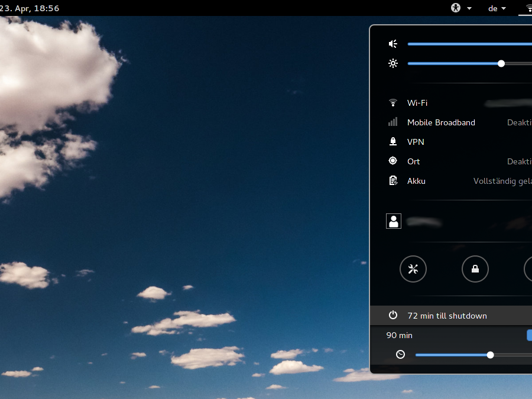Click the clock icon beside the timer slider

400,355
